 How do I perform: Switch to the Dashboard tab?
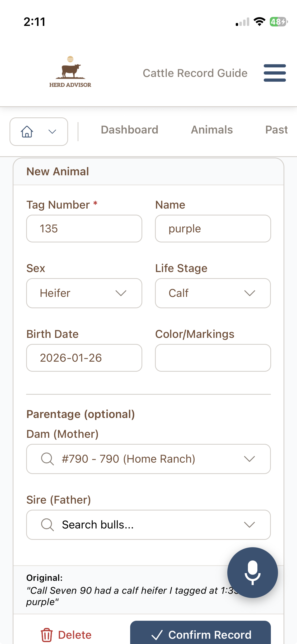point(129,130)
